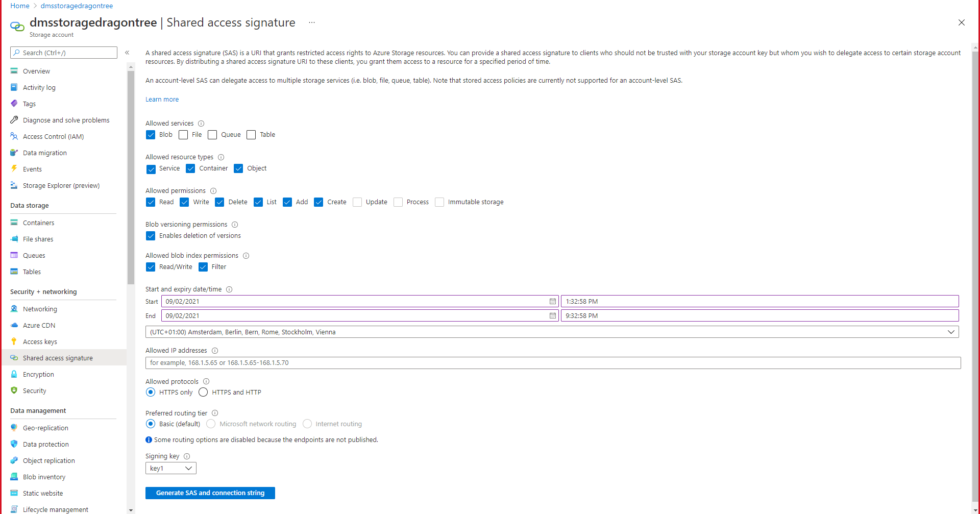The width and height of the screenshot is (980, 514).
Task: Enable the File service checkbox
Action: click(x=183, y=135)
